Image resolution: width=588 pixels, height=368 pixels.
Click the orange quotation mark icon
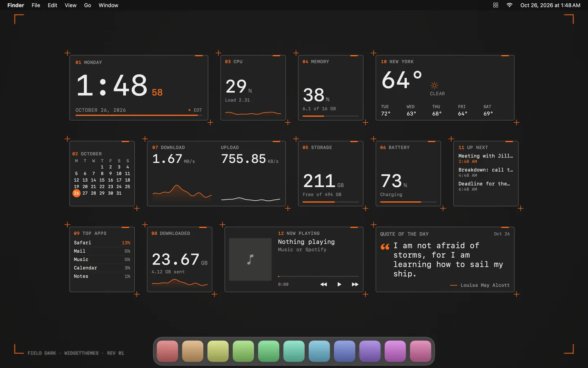coord(385,247)
